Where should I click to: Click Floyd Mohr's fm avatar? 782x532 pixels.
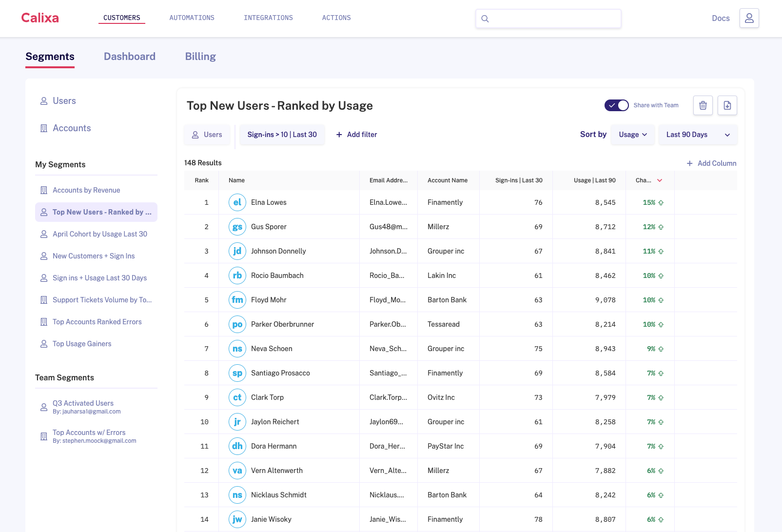point(237,300)
